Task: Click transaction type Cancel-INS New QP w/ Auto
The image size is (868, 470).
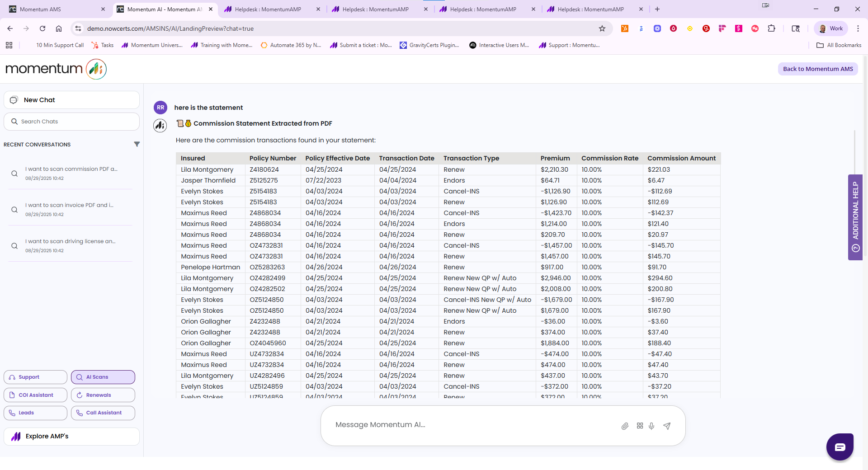Action: [487, 300]
